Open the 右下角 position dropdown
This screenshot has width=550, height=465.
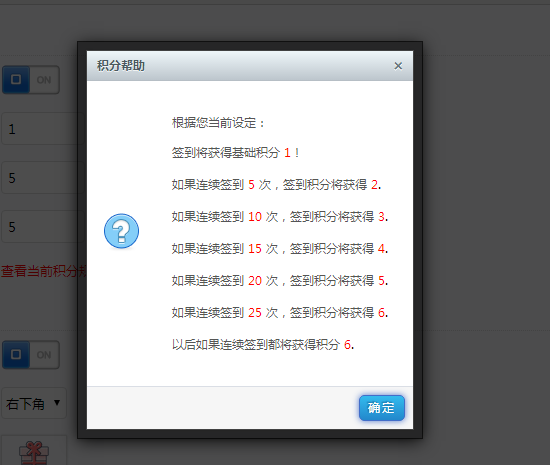click(x=34, y=403)
